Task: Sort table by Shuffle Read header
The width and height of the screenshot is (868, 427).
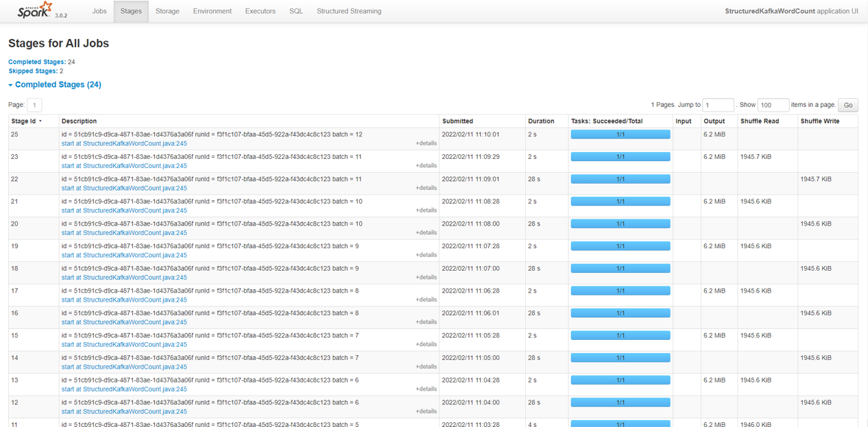Action: [760, 121]
